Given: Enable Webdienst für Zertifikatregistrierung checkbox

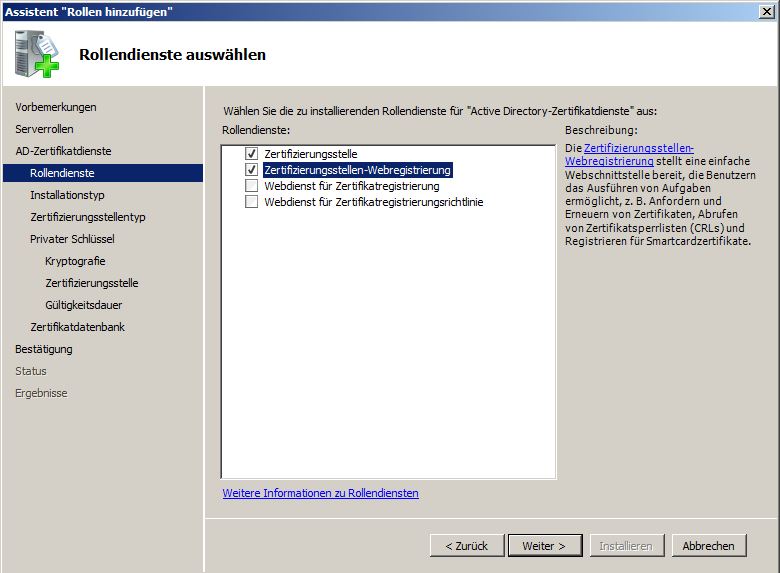Looking at the screenshot, I should pos(251,186).
